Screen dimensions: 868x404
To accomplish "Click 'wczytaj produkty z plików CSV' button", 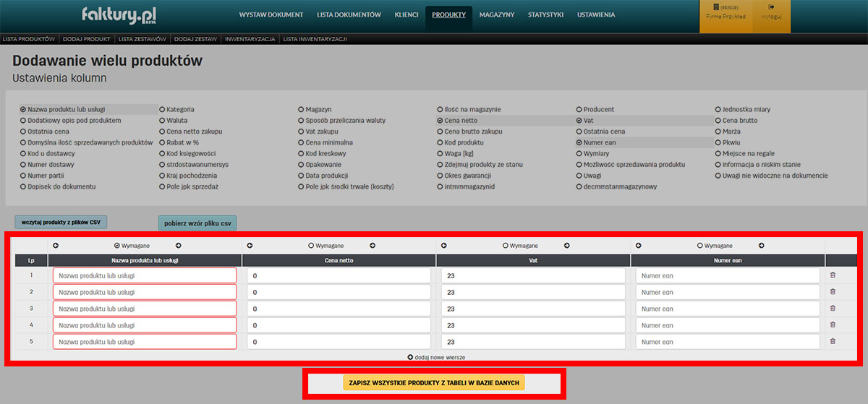I will point(61,222).
